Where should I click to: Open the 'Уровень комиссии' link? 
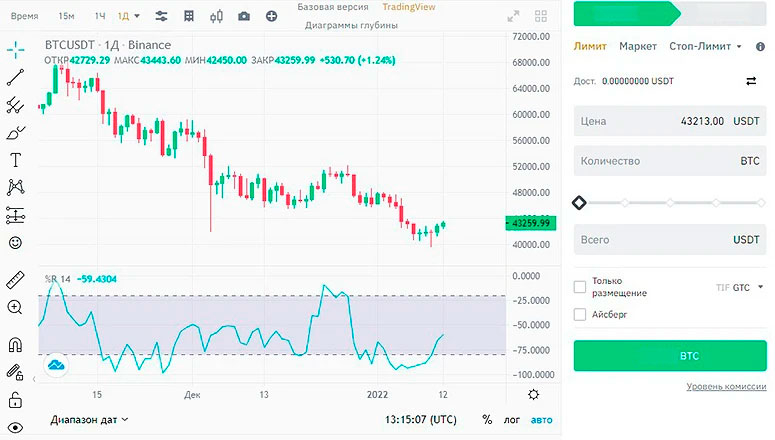[x=725, y=387]
